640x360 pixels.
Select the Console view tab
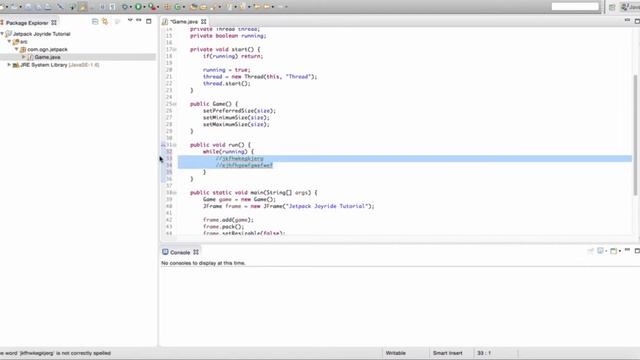point(180,252)
